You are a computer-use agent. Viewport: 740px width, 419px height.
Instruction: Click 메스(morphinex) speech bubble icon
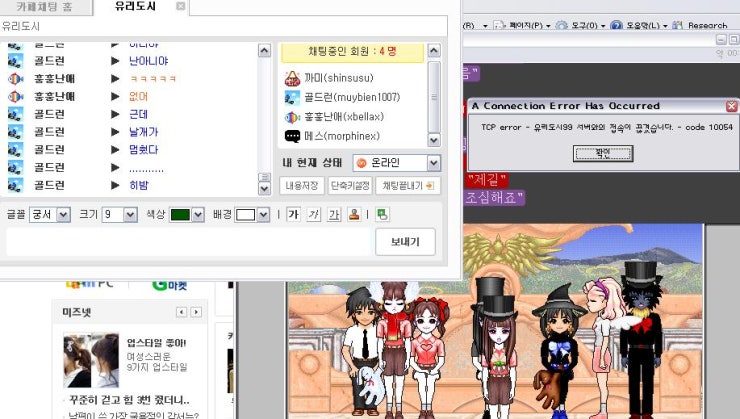pyautogui.click(x=292, y=136)
